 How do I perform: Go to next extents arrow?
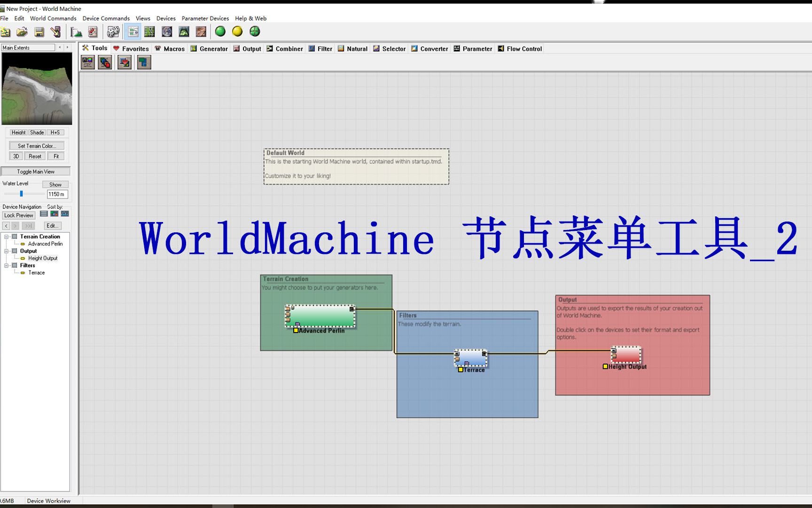pyautogui.click(x=67, y=48)
